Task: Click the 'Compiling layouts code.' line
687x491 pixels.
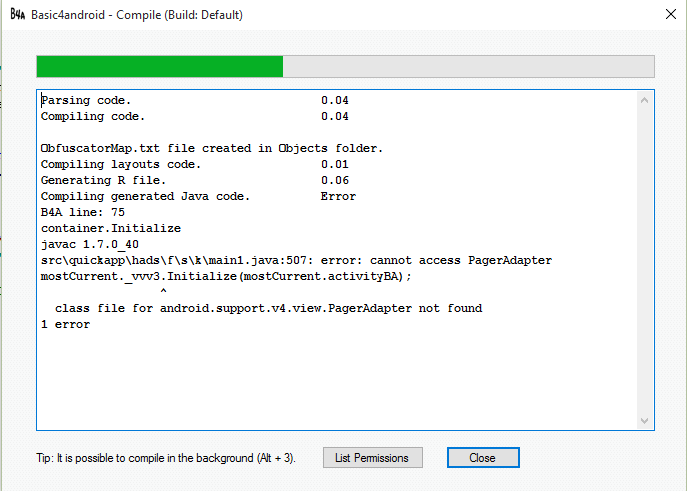Action: pyautogui.click(x=121, y=165)
